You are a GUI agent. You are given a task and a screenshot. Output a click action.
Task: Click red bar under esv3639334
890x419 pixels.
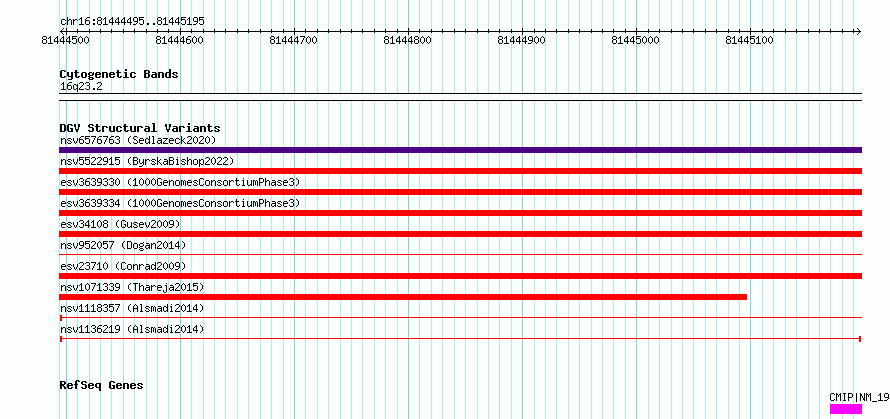[x=460, y=213]
